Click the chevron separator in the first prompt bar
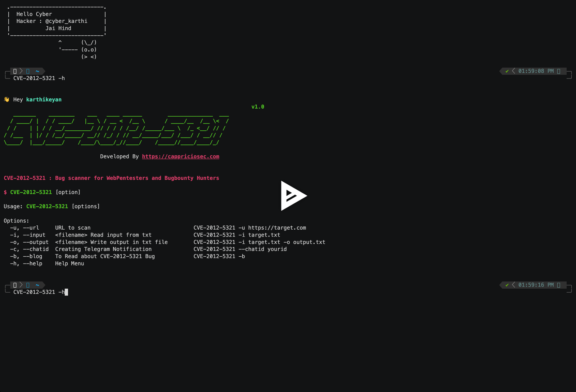Screen dimensions: 576x392 pyautogui.click(x=21, y=71)
